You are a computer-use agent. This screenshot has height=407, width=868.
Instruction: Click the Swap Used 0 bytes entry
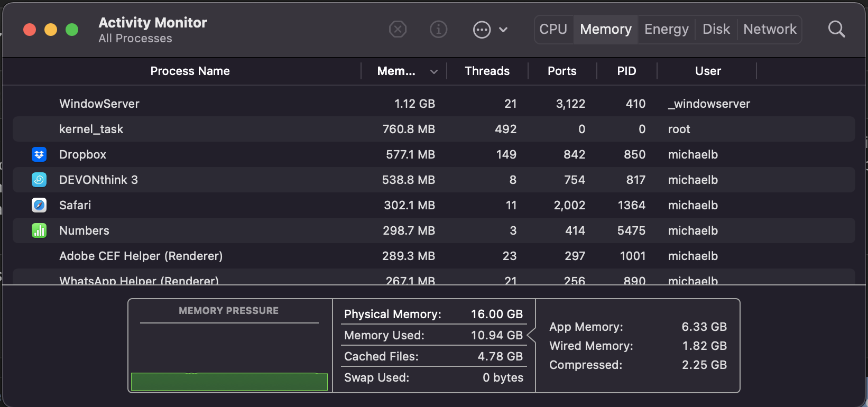pos(433,377)
